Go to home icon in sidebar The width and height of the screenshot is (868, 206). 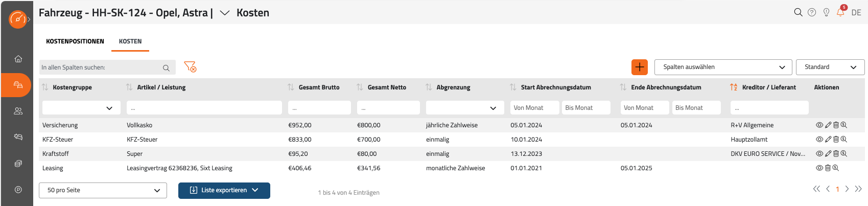tap(18, 59)
